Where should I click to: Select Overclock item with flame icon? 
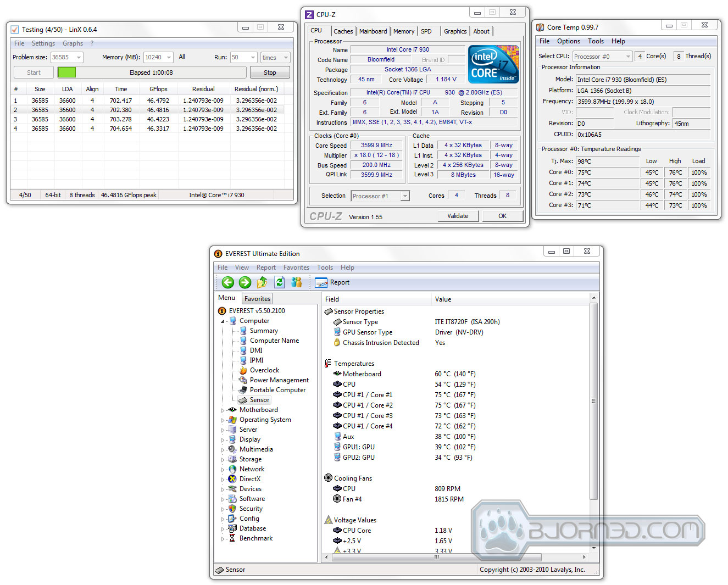[264, 370]
